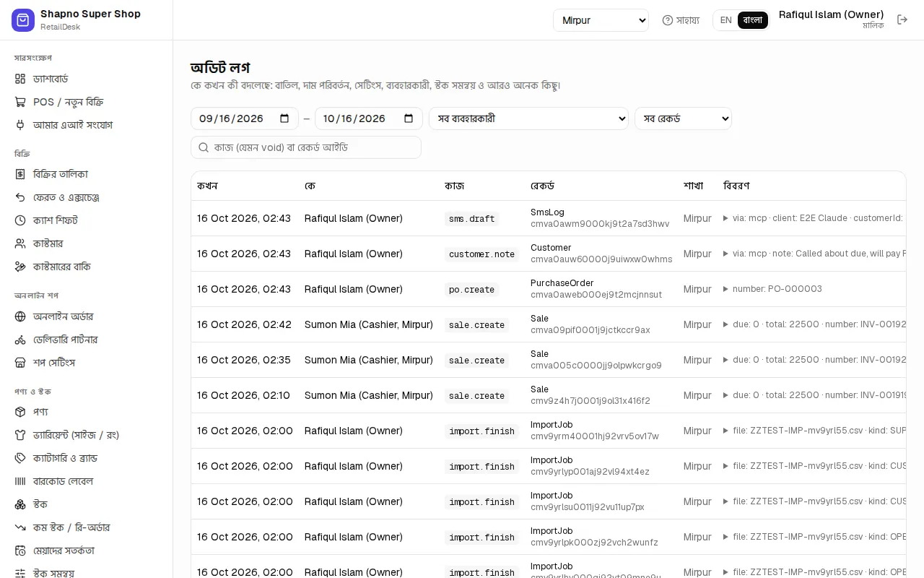The height and width of the screenshot is (578, 924).
Task: Open ক্যাশ শিফট clock icon
Action: (20, 220)
